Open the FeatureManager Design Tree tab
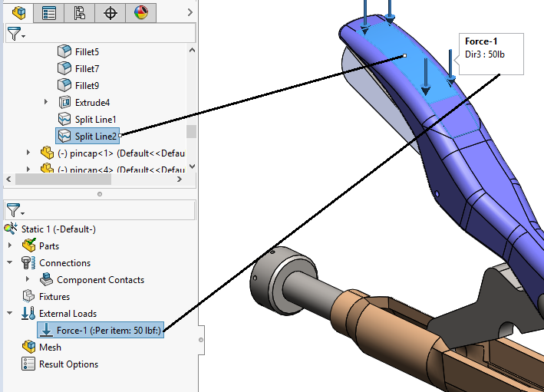The image size is (544, 392). (18, 13)
